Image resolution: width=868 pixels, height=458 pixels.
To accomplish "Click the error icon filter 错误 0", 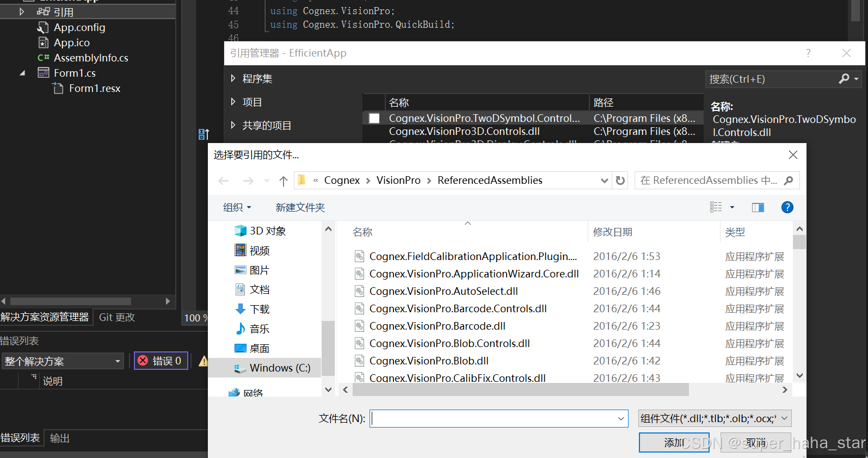I will (x=161, y=361).
